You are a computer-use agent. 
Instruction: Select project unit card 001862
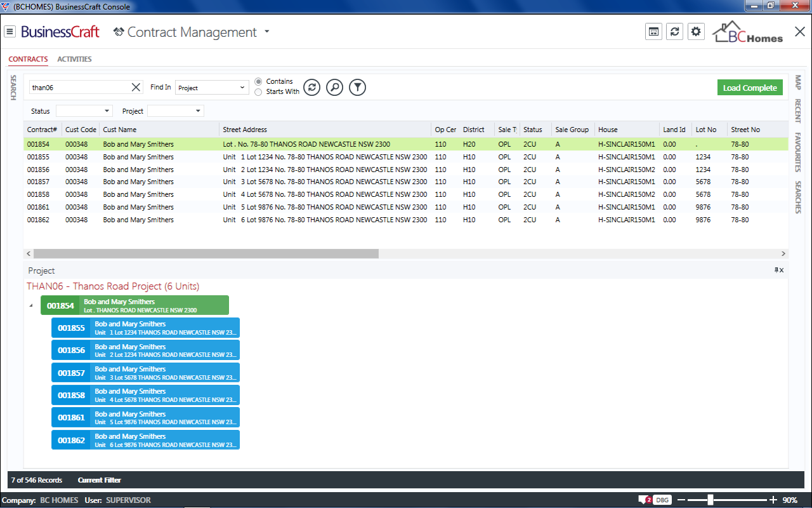pyautogui.click(x=145, y=439)
